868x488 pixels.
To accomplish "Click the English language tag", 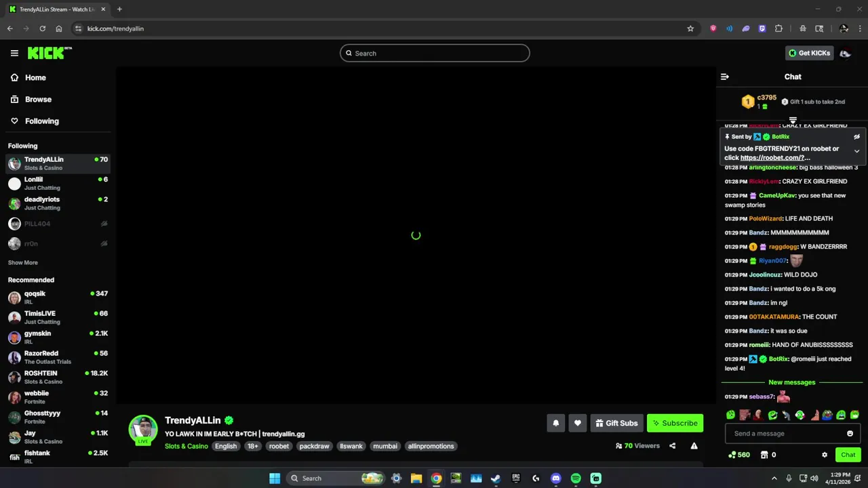I will (x=226, y=446).
